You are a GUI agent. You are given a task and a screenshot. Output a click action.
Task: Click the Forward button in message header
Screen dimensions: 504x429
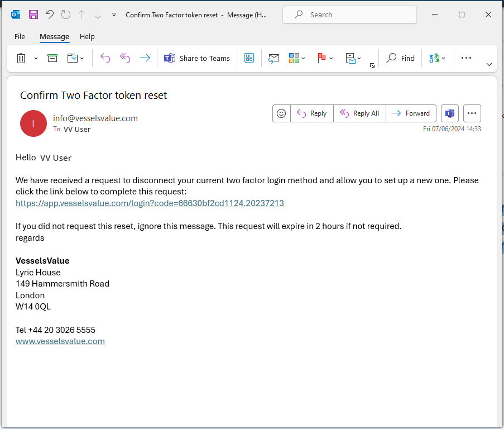(411, 113)
